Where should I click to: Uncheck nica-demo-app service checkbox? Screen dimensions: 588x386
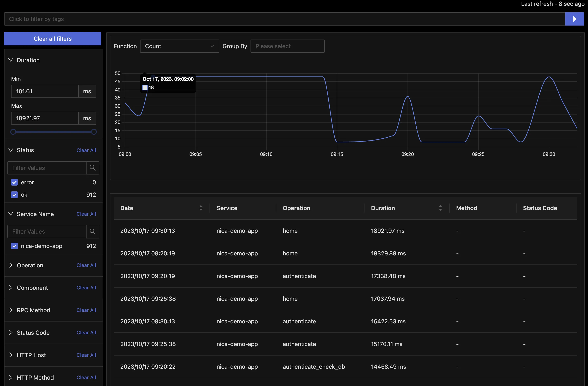click(x=14, y=246)
